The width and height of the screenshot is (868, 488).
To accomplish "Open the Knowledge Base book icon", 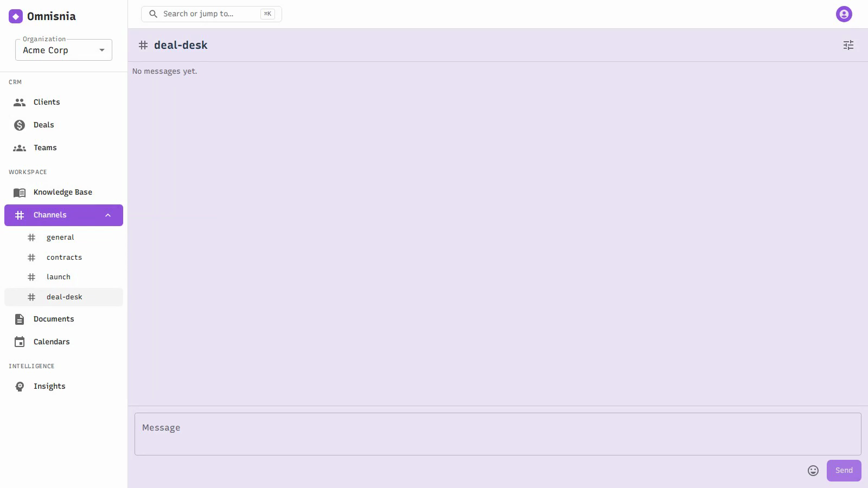I will (x=20, y=192).
